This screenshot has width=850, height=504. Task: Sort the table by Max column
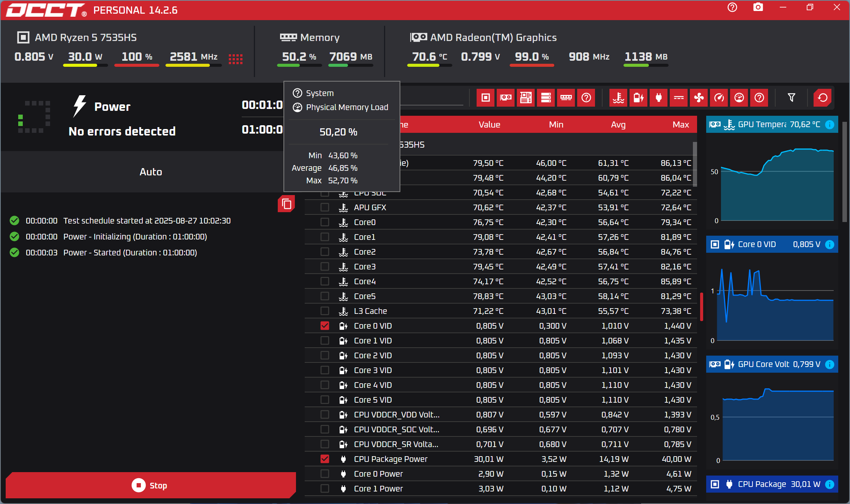click(x=680, y=124)
